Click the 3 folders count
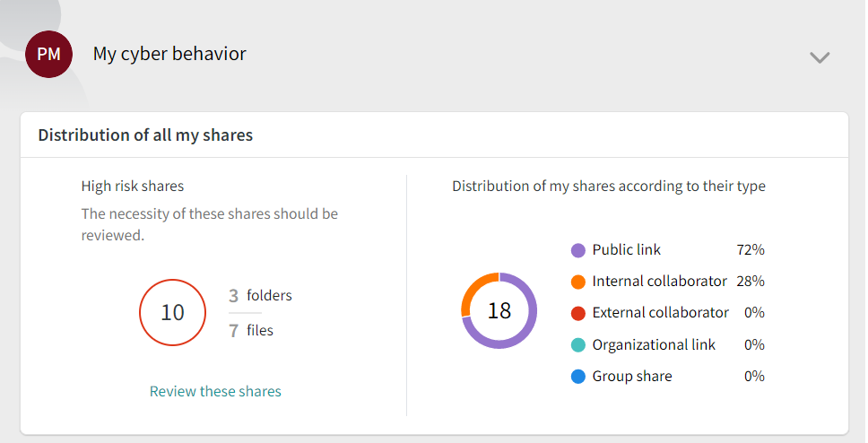 click(x=260, y=296)
